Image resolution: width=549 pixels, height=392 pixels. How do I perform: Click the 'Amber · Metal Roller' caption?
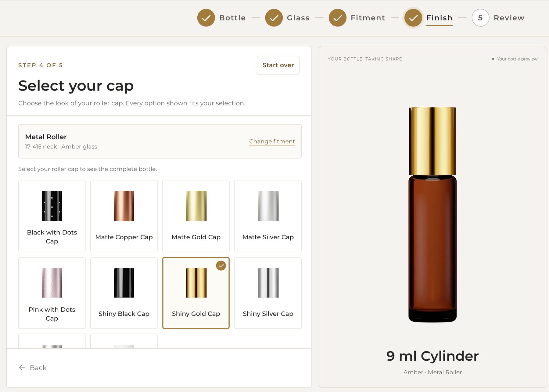tap(432, 372)
